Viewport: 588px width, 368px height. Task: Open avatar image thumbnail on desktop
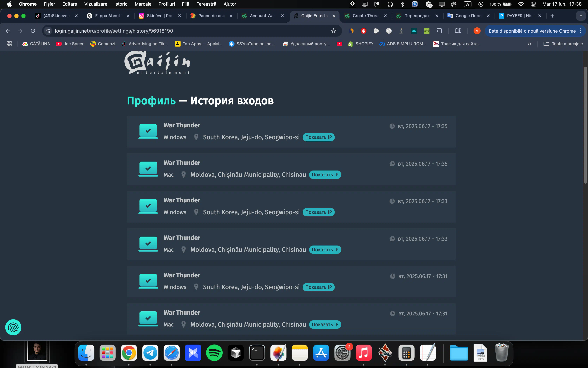point(37,351)
